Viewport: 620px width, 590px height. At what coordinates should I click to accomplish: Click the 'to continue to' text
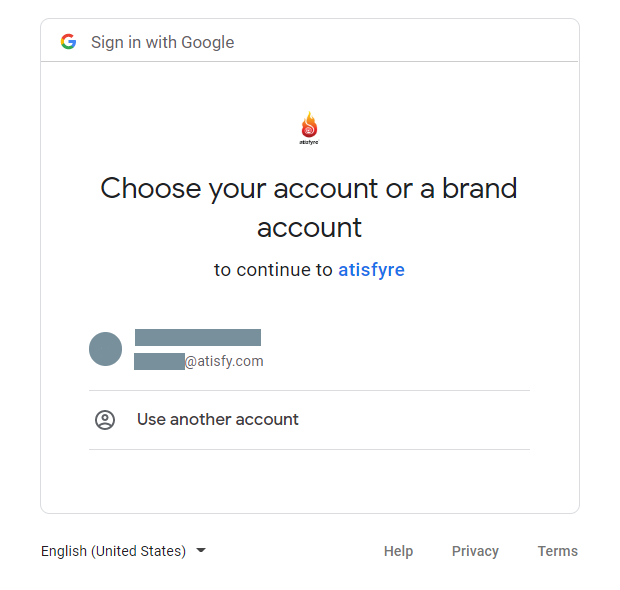pyautogui.click(x=273, y=270)
